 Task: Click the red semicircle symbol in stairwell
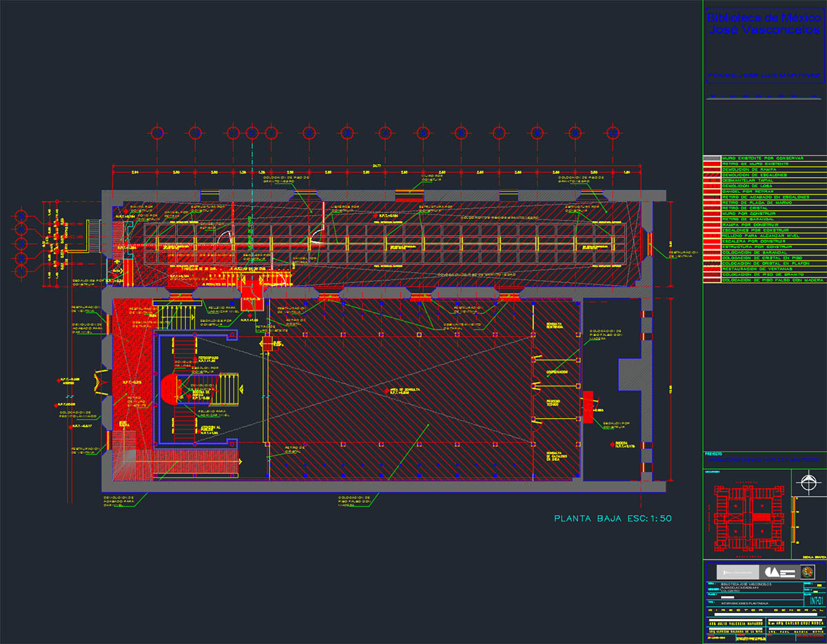coord(170,388)
